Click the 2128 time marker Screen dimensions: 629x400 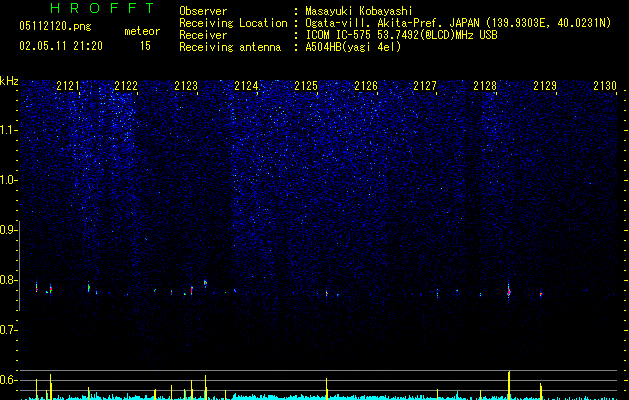pyautogui.click(x=485, y=86)
